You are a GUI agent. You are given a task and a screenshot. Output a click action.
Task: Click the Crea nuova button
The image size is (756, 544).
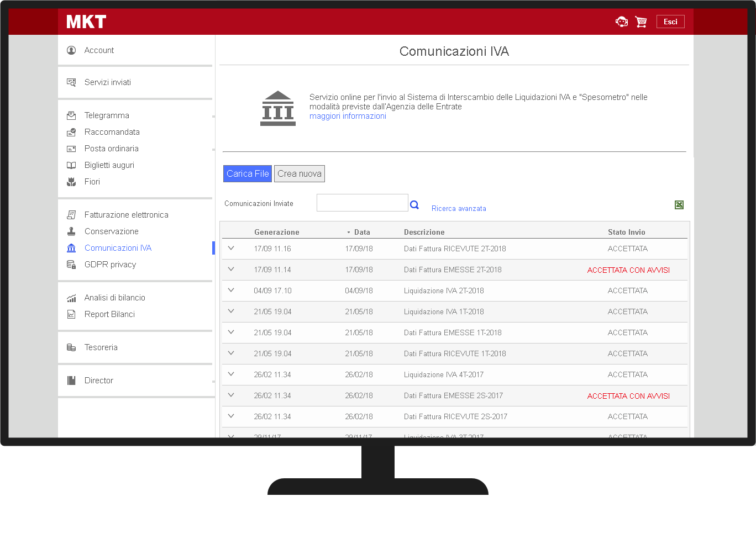tap(300, 173)
